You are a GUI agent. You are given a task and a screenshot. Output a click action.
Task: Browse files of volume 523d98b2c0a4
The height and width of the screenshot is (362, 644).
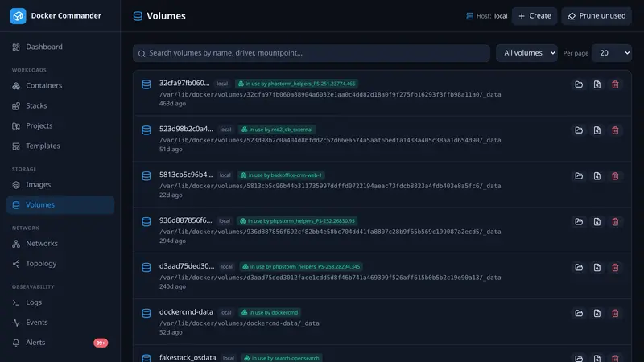(579, 130)
